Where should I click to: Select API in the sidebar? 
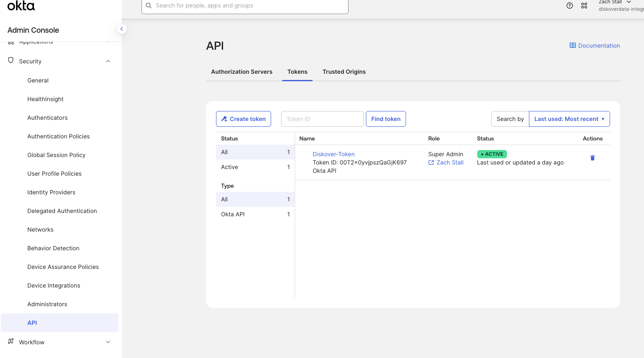[x=60, y=322]
